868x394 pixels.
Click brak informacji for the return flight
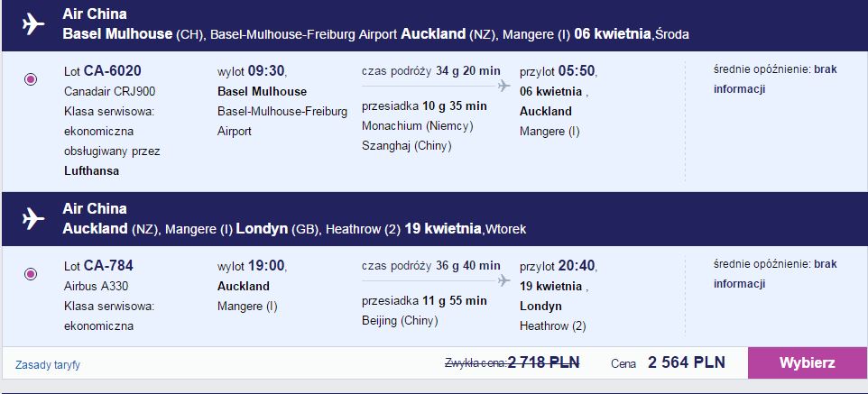click(x=775, y=274)
